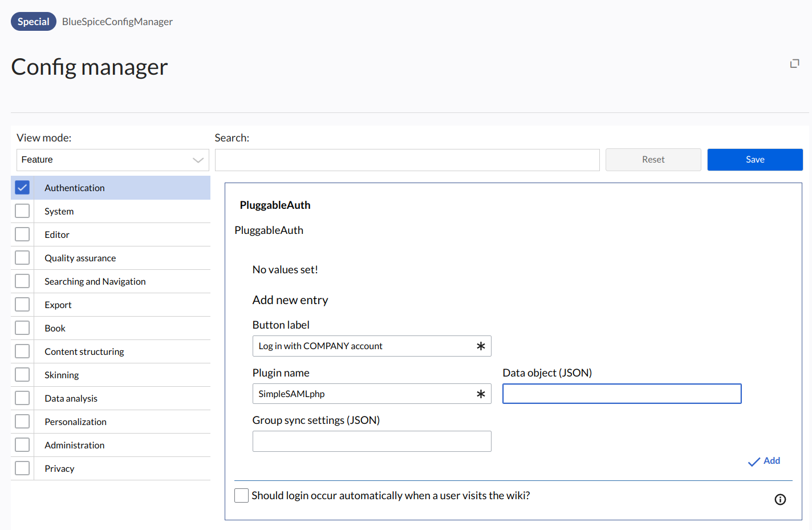Viewport: 812px width, 530px height.
Task: Select the Searching and Navigation row
Action: [111, 281]
